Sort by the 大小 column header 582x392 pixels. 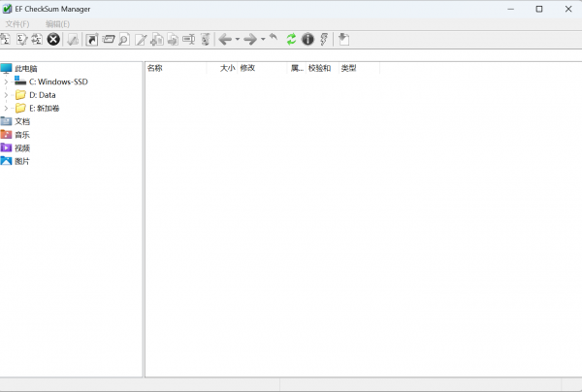click(222, 68)
